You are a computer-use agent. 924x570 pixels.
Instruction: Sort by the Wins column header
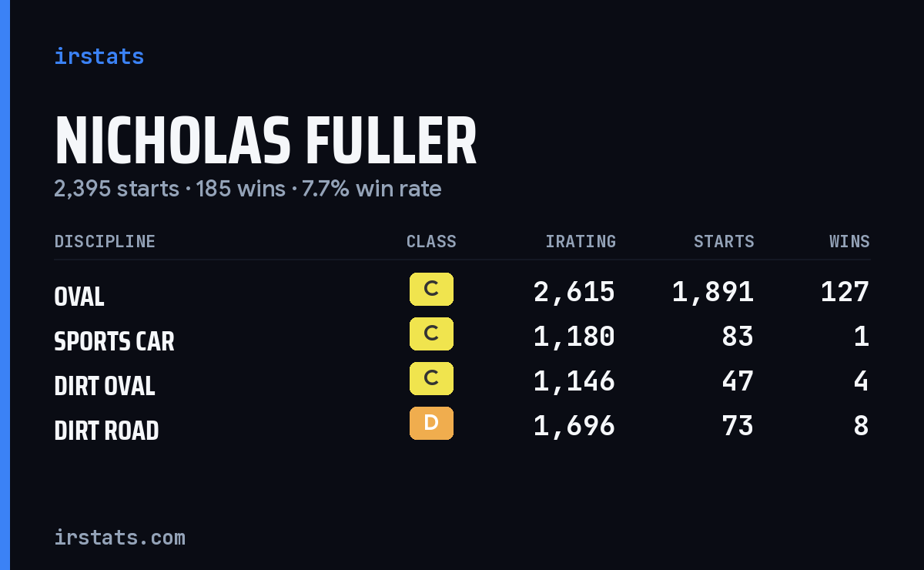[849, 242]
